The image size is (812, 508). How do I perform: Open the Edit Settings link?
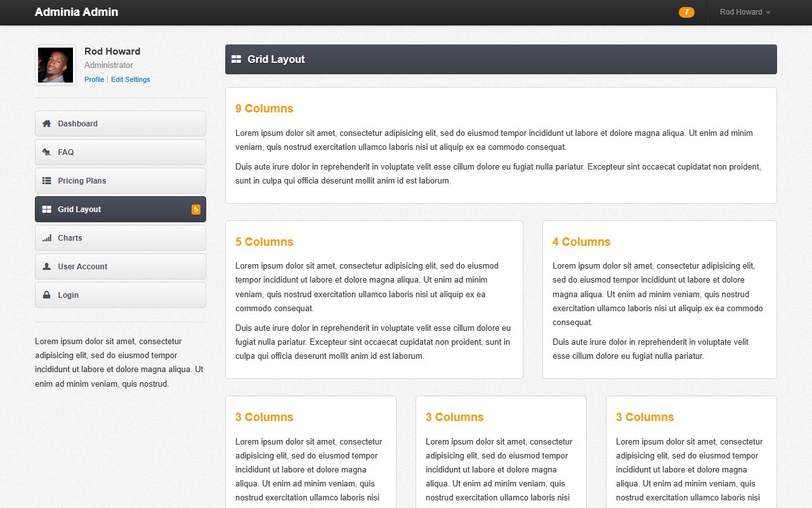pos(131,79)
